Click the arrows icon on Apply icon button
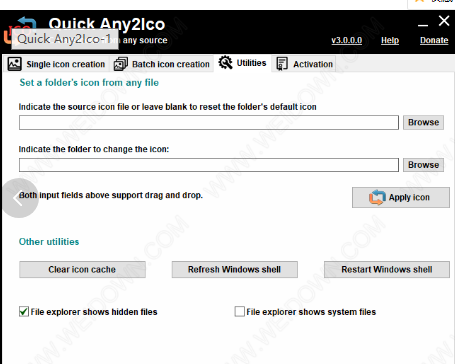Viewport: 455px width, 364px height. pyautogui.click(x=377, y=197)
